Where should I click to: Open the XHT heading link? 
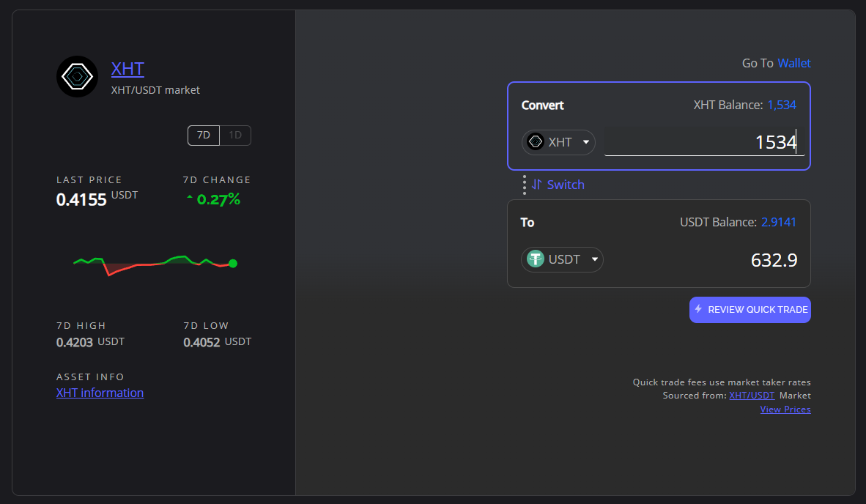point(127,69)
